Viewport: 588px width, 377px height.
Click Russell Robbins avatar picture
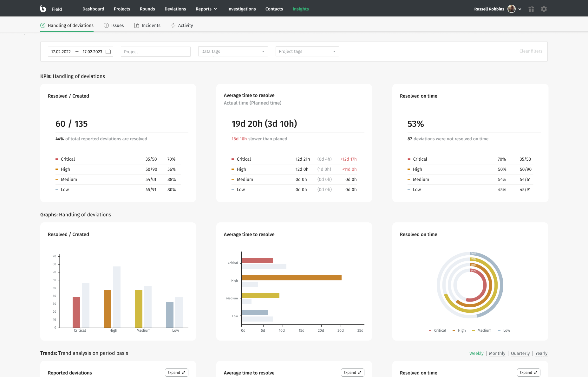tap(511, 9)
